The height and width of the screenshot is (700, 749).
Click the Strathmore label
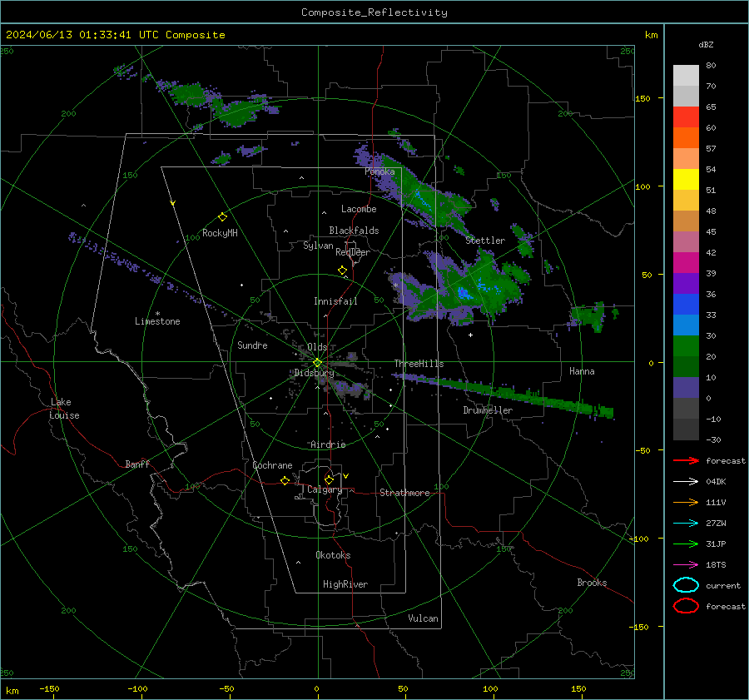point(404,493)
